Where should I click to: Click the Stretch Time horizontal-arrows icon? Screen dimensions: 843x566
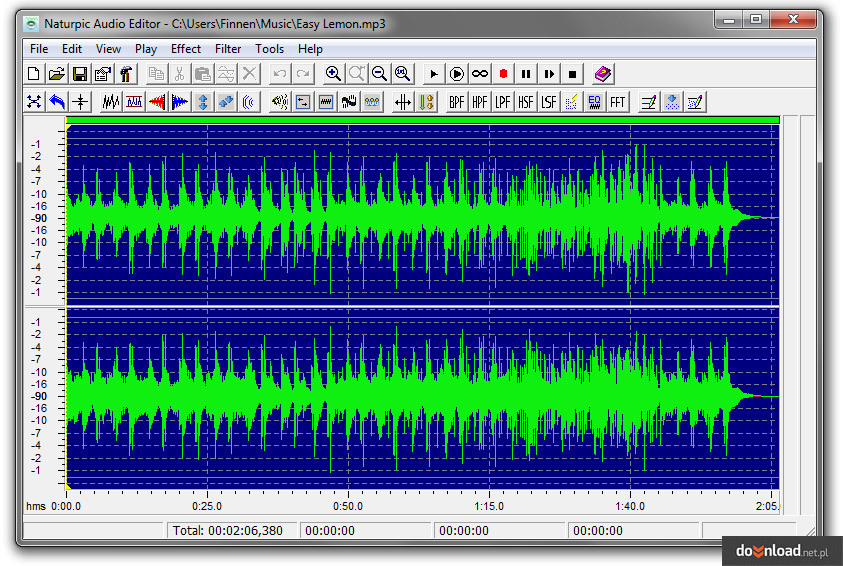pyautogui.click(x=403, y=102)
